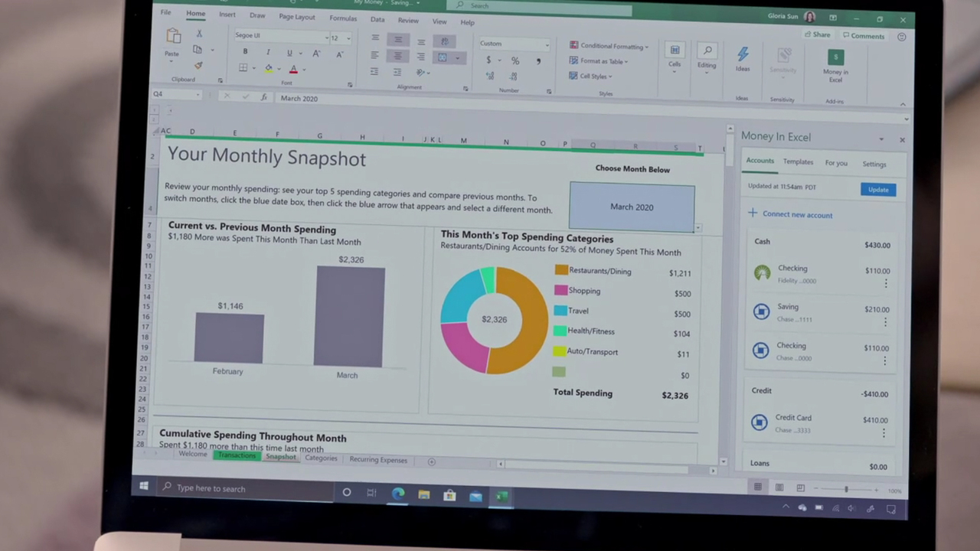The width and height of the screenshot is (980, 551).
Task: Apply the Percent Style number format
Action: point(514,60)
